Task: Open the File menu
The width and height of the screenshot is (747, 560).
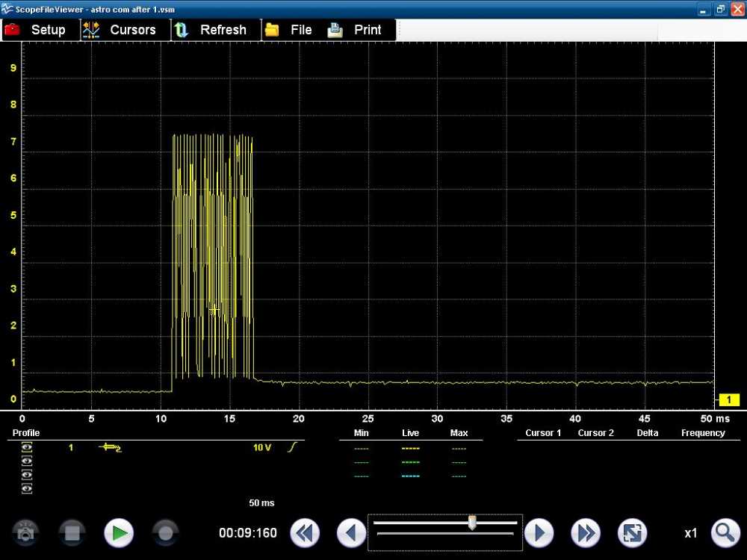Action: 294,30
